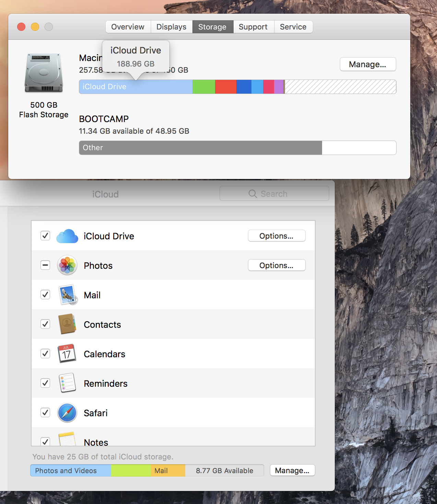Click the Reminders row label
This screenshot has height=504, width=437.
click(106, 384)
